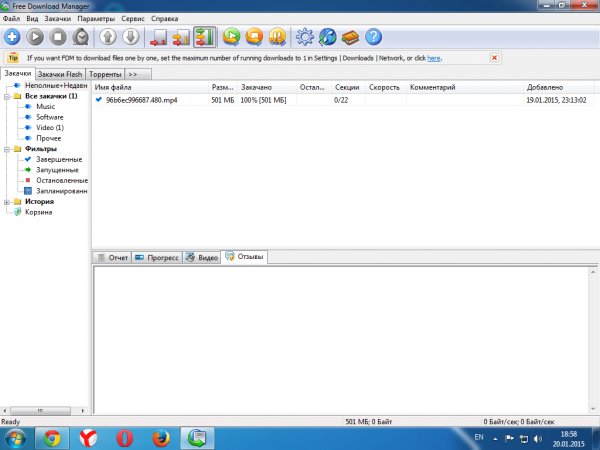Click the globe dial-up connection icon
Viewport: 600px width, 450px height.
[328, 37]
